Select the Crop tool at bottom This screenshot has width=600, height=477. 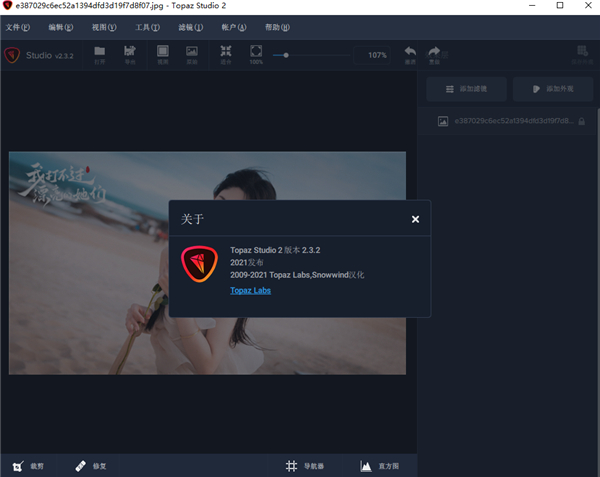pos(29,465)
